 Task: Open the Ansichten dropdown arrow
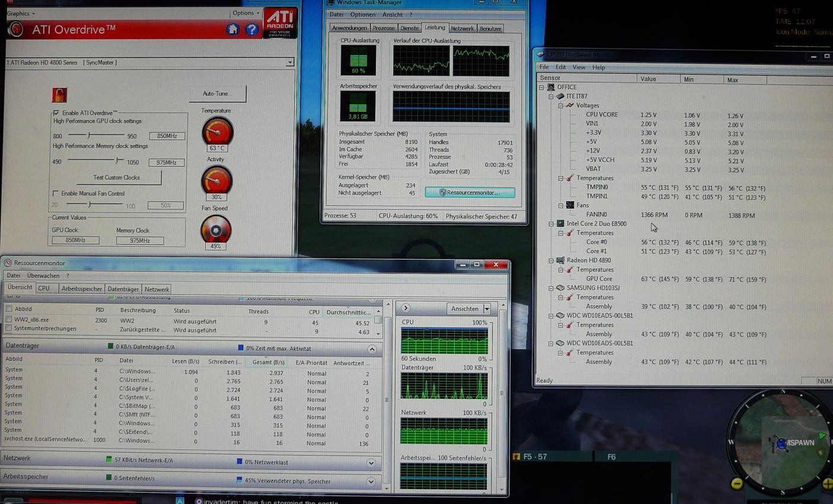(x=487, y=308)
